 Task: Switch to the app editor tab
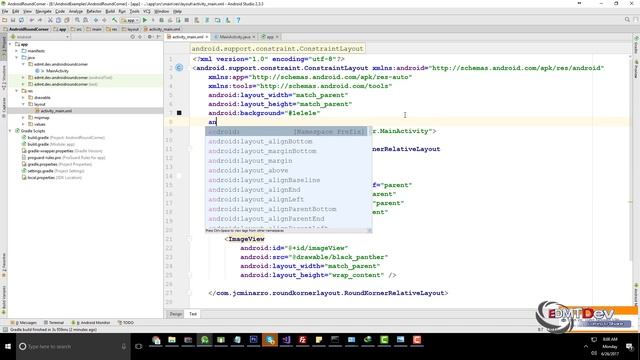(270, 37)
